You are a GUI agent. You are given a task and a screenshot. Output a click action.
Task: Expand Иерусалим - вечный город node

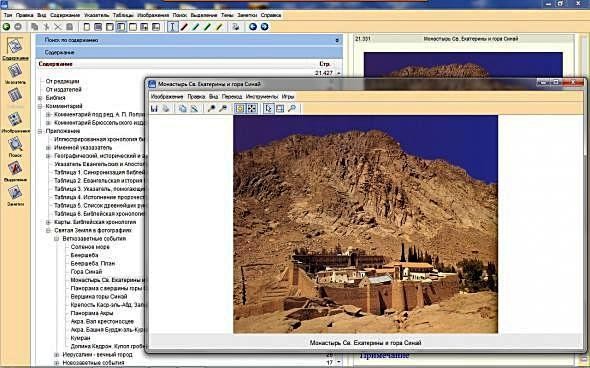point(57,354)
